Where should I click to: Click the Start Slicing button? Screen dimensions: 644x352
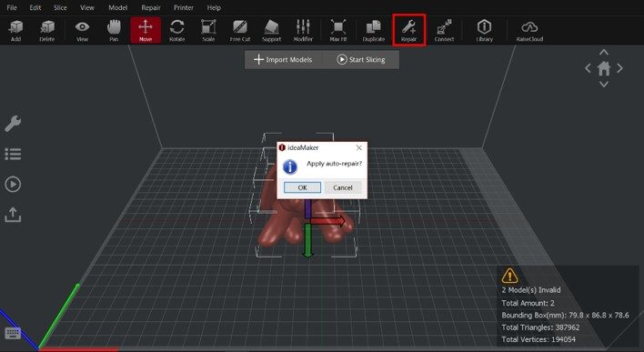360,59
